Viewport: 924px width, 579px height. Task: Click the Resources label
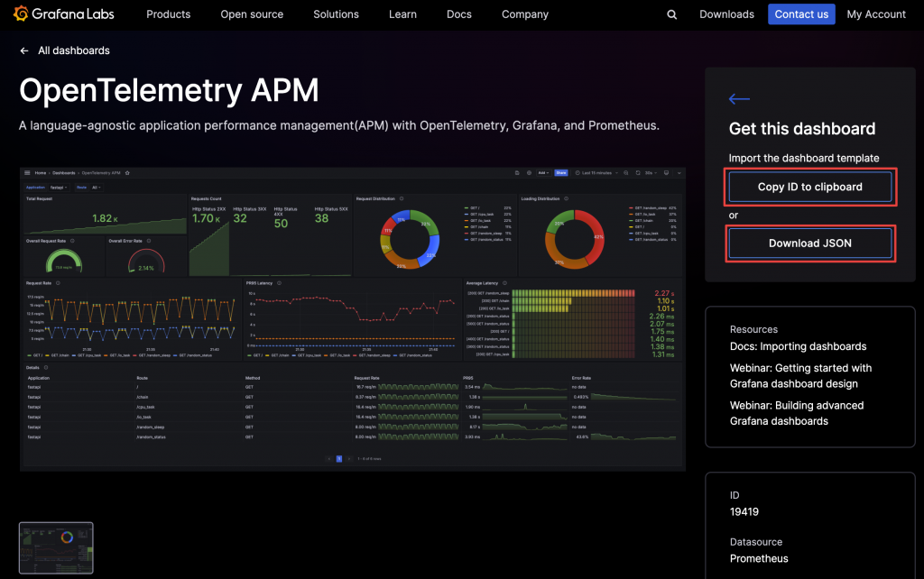[x=753, y=329]
